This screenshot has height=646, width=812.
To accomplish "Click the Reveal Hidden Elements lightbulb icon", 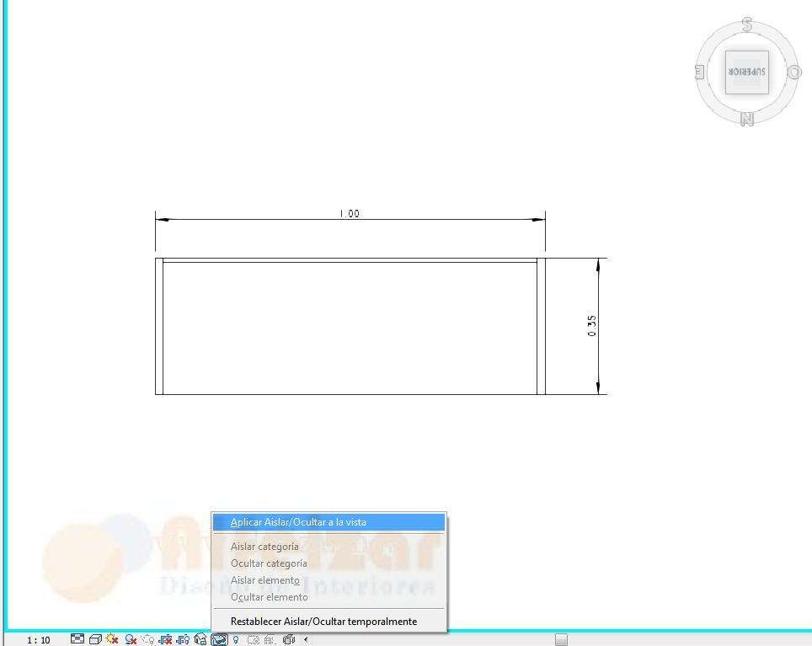I will (x=236, y=639).
